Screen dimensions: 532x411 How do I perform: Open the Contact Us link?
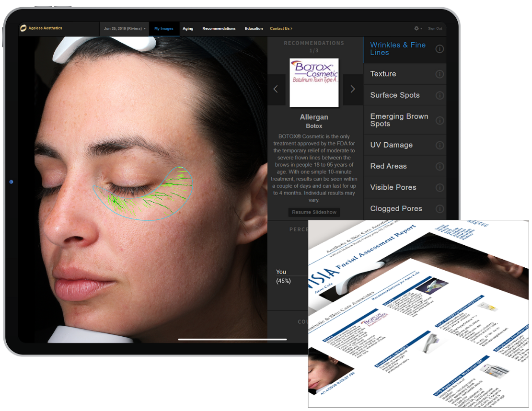(281, 29)
